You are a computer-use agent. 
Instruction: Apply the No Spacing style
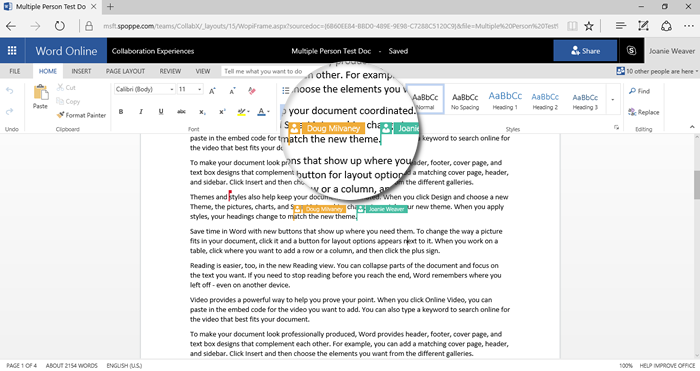tap(465, 101)
